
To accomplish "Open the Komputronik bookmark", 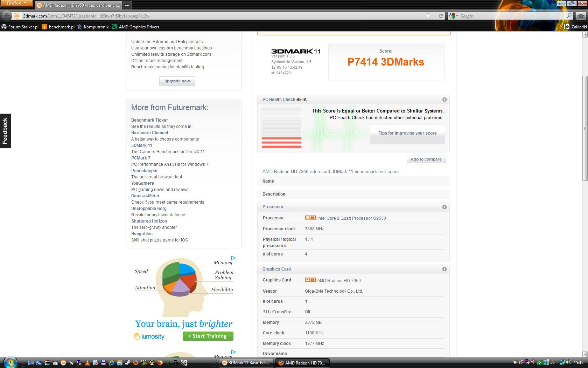I will click(92, 27).
